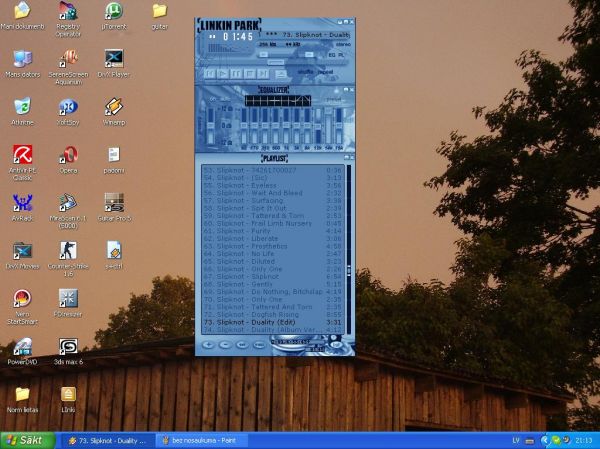The height and width of the screenshot is (449, 600).
Task: Open the SereneScreen Aquarium icon
Action: point(68,67)
